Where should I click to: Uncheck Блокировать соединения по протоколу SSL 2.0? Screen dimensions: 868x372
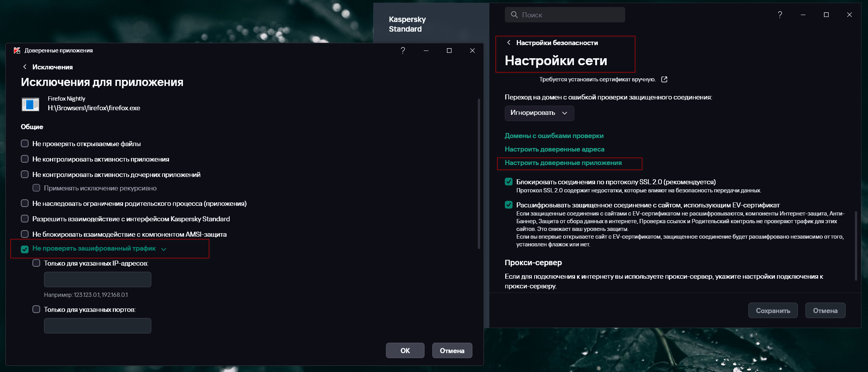[509, 182]
